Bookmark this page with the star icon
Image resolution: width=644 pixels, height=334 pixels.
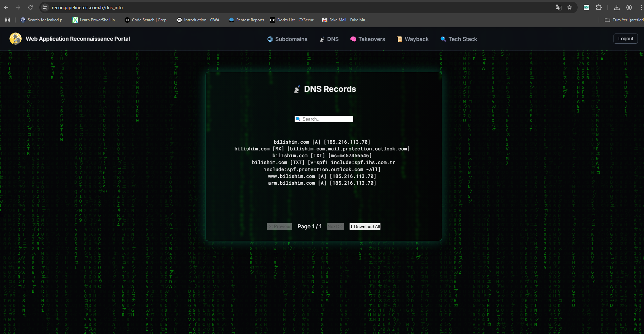tap(570, 7)
